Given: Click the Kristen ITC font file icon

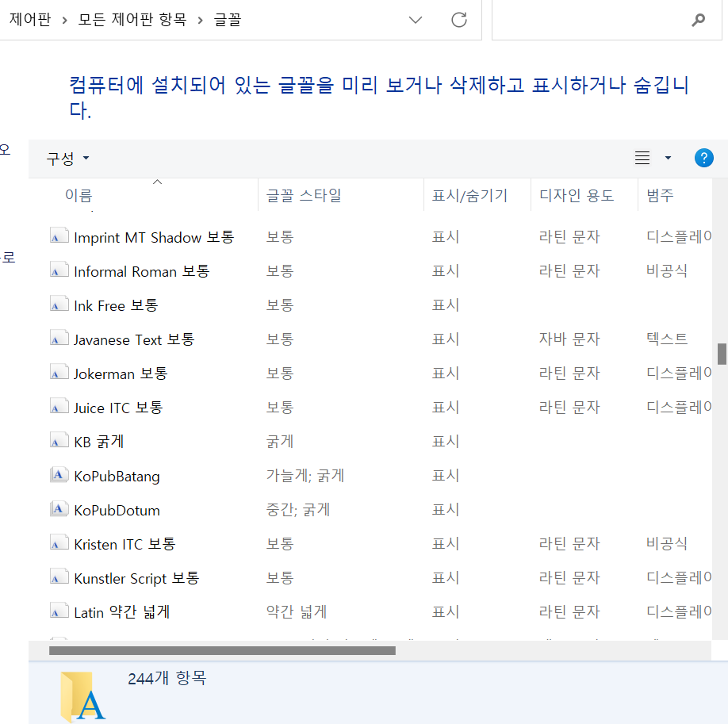Looking at the screenshot, I should tap(59, 542).
